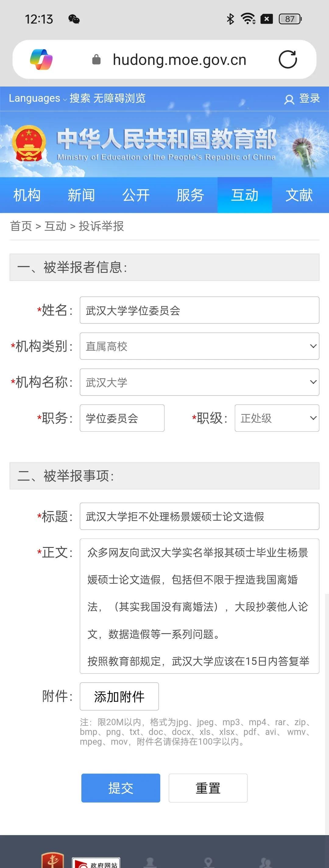Reload the page with refresh icon
The width and height of the screenshot is (329, 868).
[288, 60]
